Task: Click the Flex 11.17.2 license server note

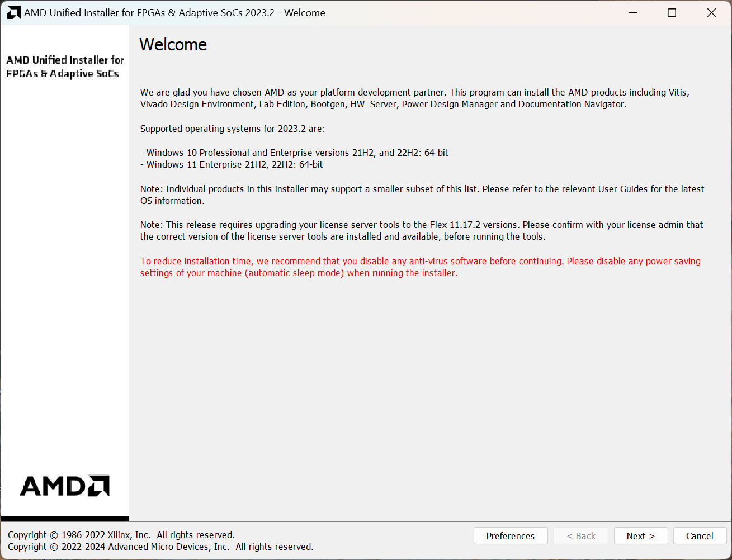Action: 421,231
